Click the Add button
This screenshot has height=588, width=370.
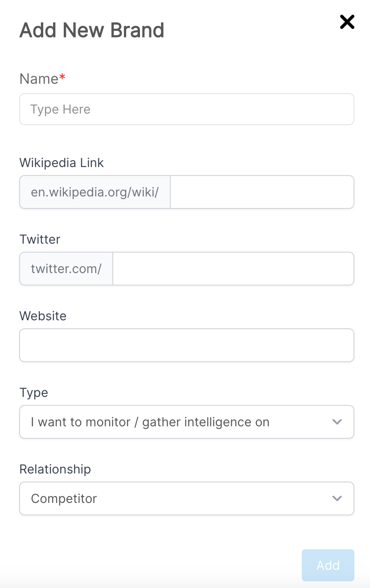328,565
